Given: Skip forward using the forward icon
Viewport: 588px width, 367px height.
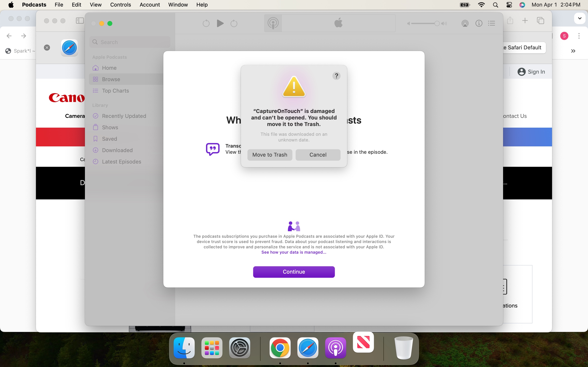Looking at the screenshot, I should point(234,23).
